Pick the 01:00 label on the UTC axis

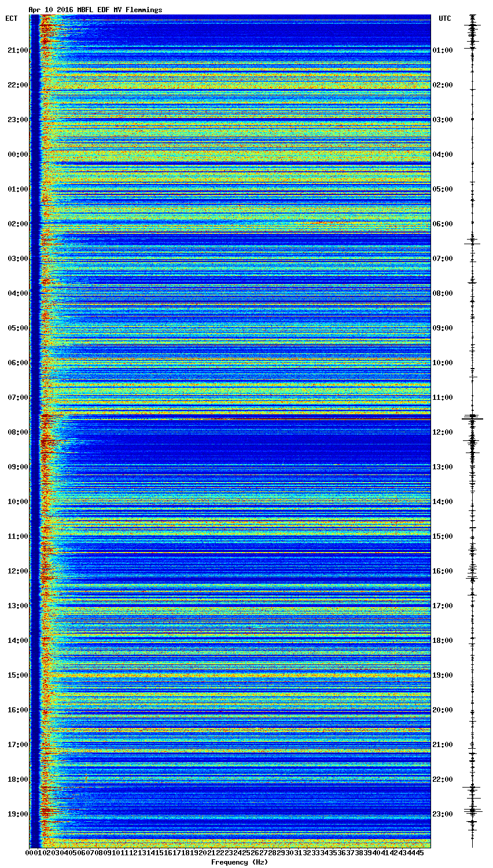tap(443, 50)
